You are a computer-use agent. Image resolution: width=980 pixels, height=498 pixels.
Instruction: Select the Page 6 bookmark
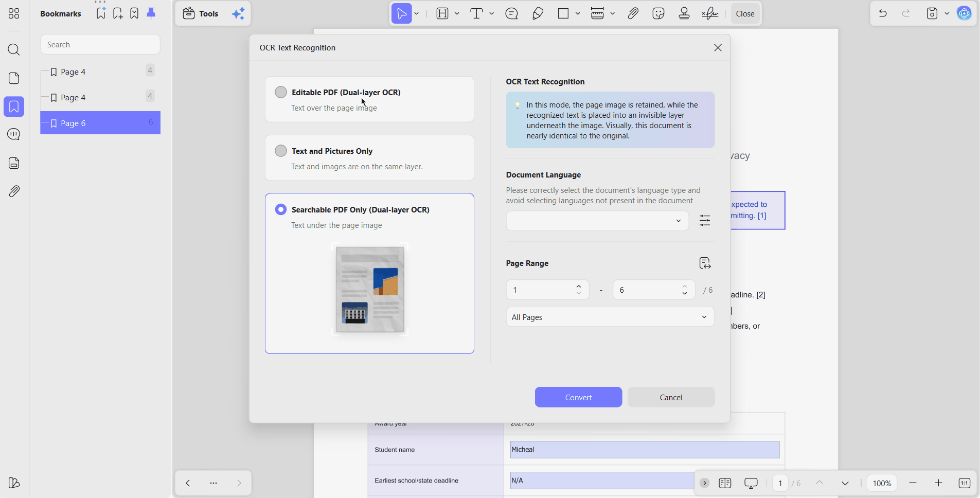tap(100, 123)
